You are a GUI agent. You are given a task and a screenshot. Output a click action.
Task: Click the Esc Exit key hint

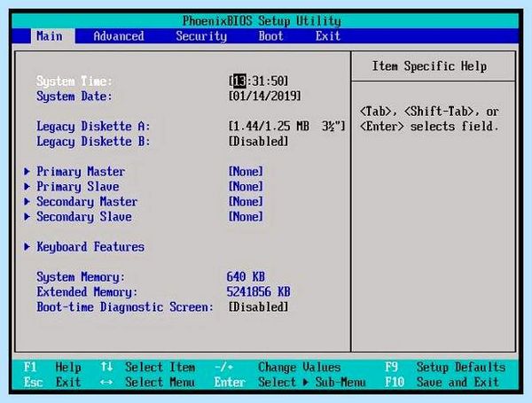52,383
